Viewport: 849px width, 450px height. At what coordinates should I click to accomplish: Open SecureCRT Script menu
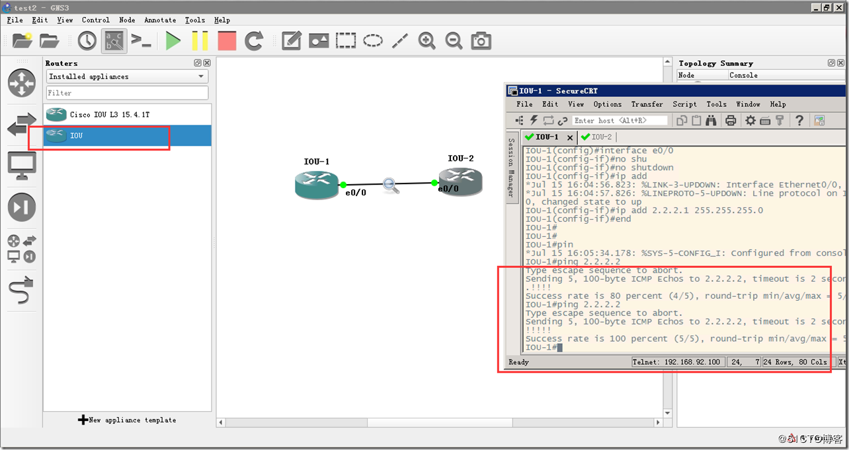pos(685,104)
